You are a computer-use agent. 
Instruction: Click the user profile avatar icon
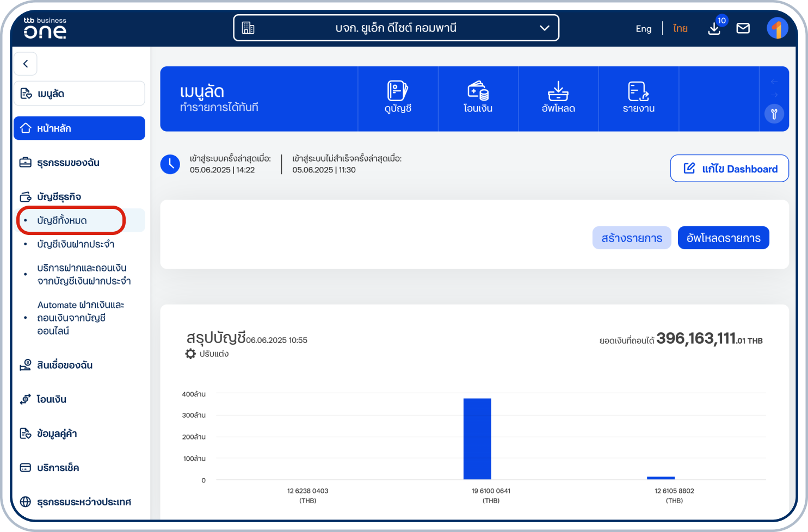click(777, 28)
